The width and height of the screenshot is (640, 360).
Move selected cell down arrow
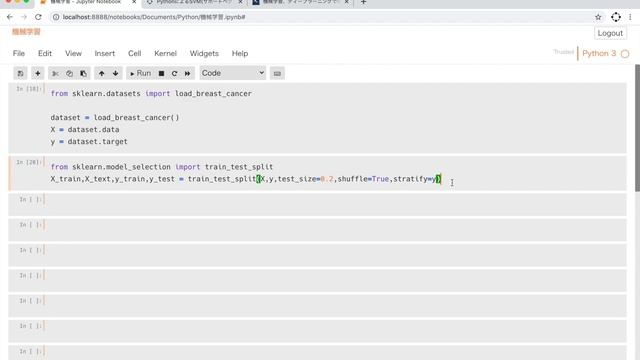(x=116, y=73)
